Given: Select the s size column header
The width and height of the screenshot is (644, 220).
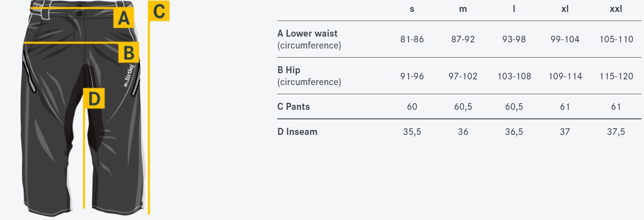Looking at the screenshot, I should point(412,9).
